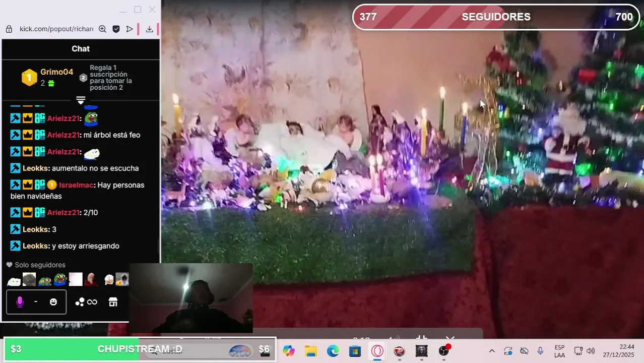Click Arielzz21 name in the '2/10' message
Screen dimensions: 644x363
pos(63,213)
